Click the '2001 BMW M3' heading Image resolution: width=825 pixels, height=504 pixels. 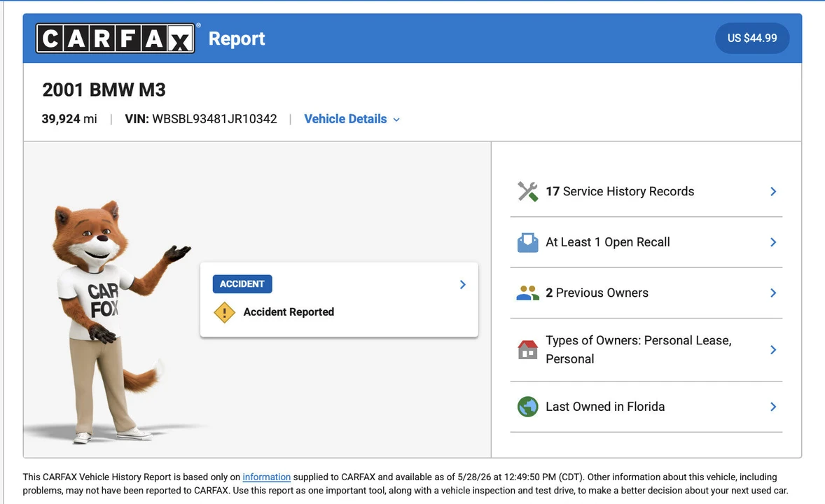pyautogui.click(x=104, y=90)
